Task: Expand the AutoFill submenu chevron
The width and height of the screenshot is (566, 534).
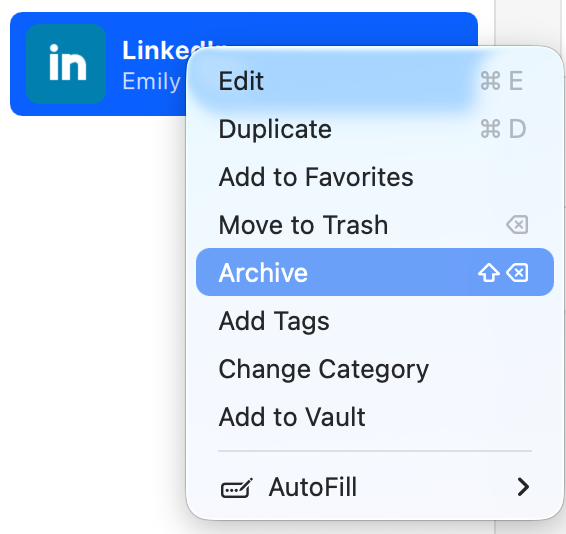Action: click(x=523, y=487)
